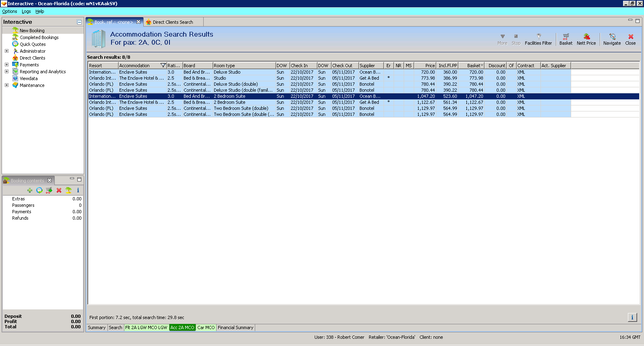This screenshot has width=644, height=346.
Task: Open the Options menu
Action: click(x=10, y=11)
